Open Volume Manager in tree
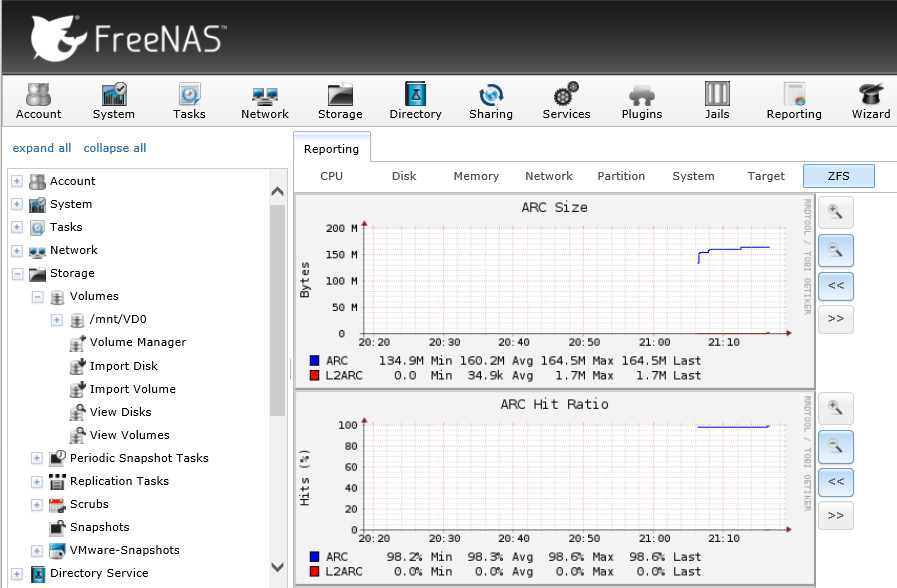Screen dimensions: 897x588 (x=138, y=342)
